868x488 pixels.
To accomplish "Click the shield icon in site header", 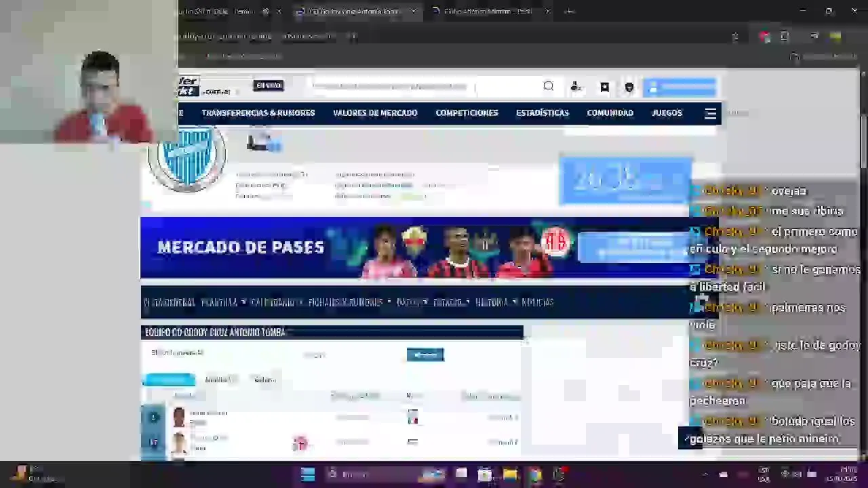I will point(629,87).
